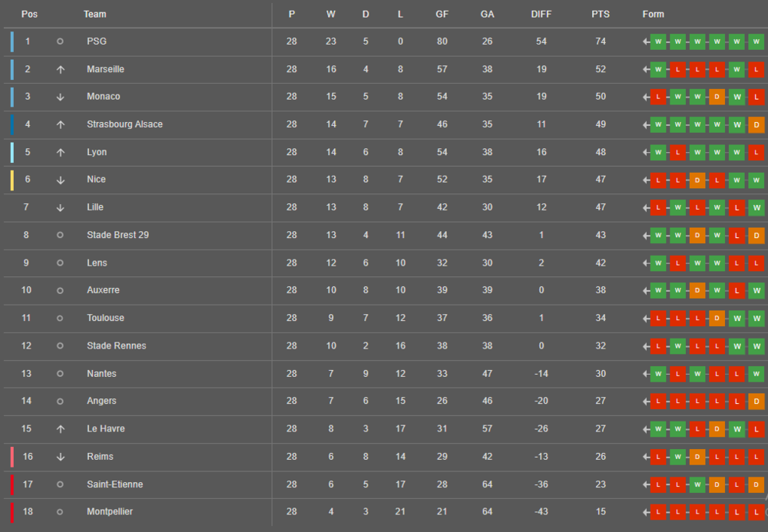Sort table by GF column header

442,14
